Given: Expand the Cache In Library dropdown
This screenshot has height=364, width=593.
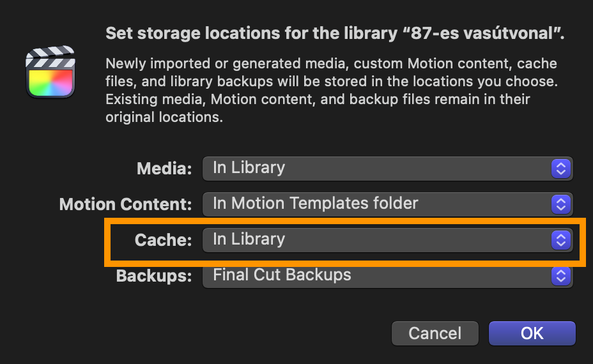Looking at the screenshot, I should [388, 240].
